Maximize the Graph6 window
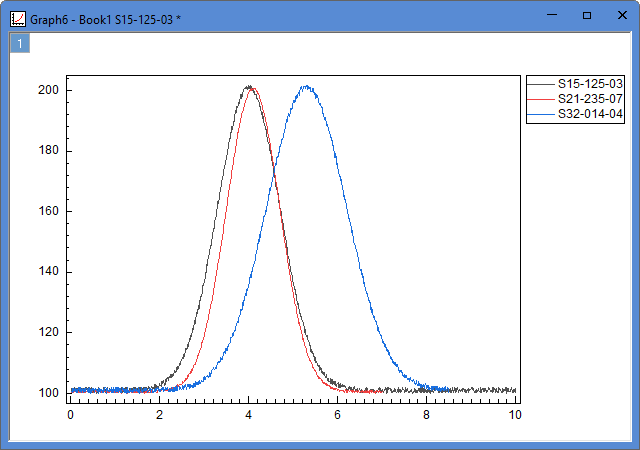 (587, 16)
